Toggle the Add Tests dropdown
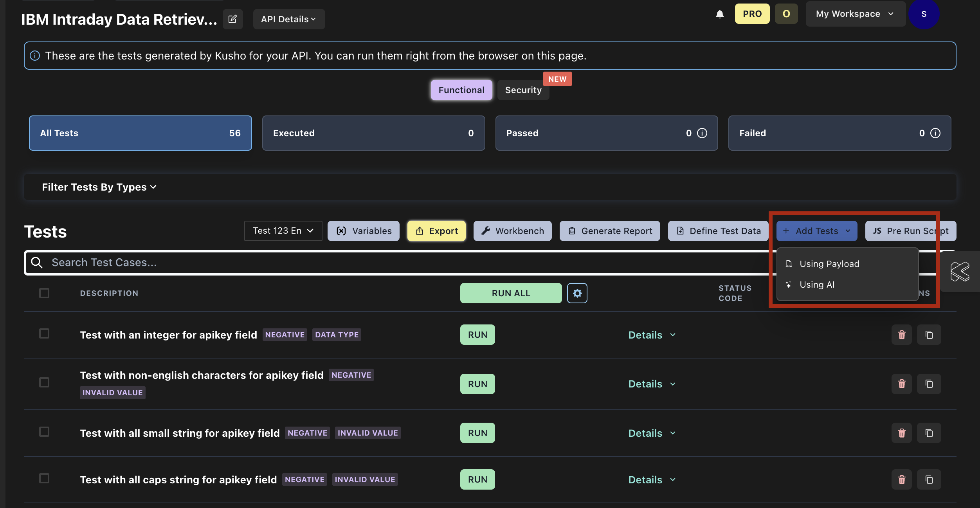 tap(816, 231)
